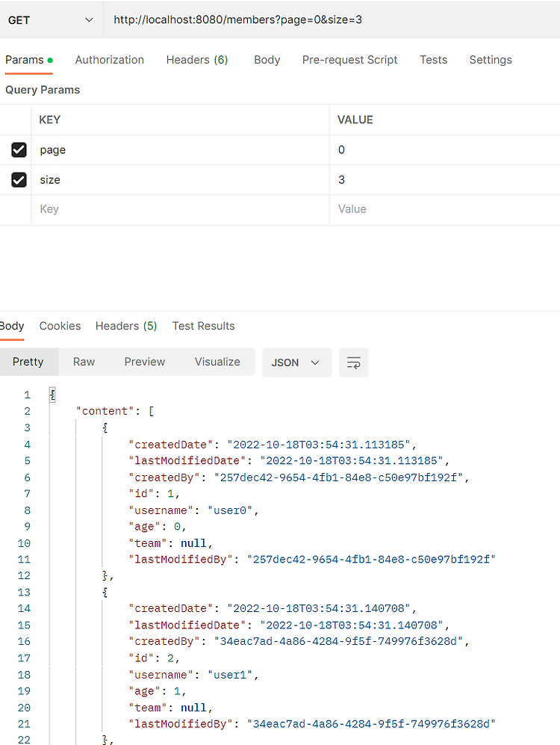The height and width of the screenshot is (745, 560).
Task: Click the empty Value placeholder field
Action: [445, 209]
